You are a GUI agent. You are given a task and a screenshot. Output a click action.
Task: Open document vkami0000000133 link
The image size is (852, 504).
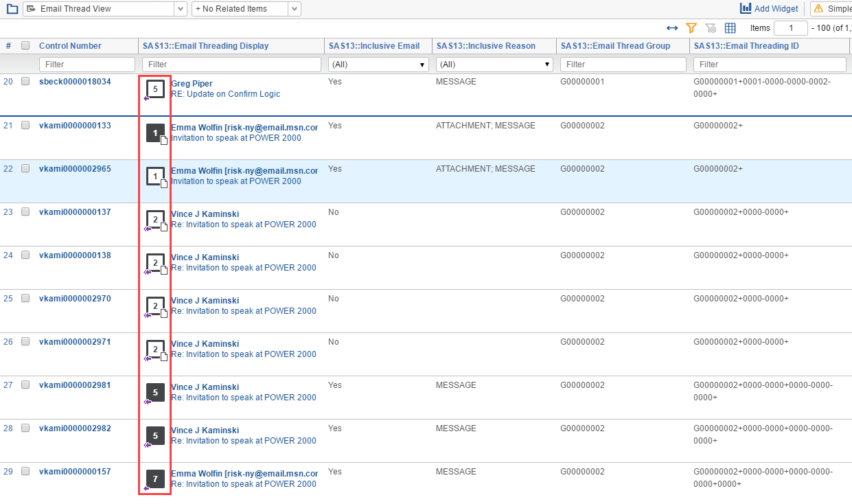pos(75,126)
